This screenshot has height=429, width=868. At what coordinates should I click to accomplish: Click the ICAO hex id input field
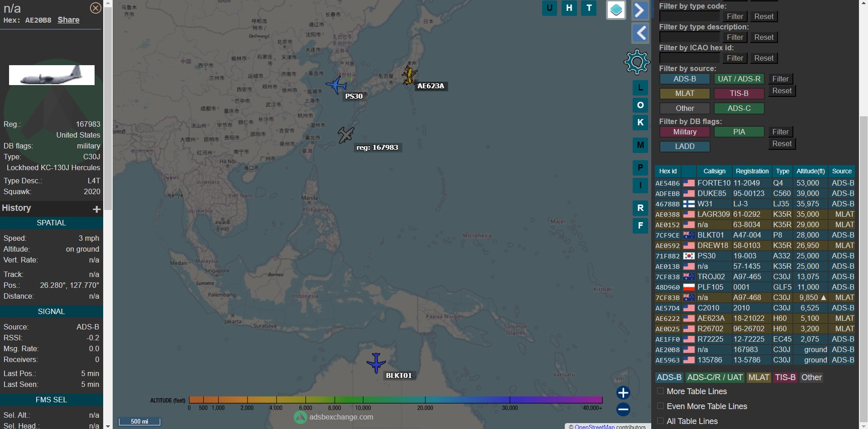click(689, 58)
